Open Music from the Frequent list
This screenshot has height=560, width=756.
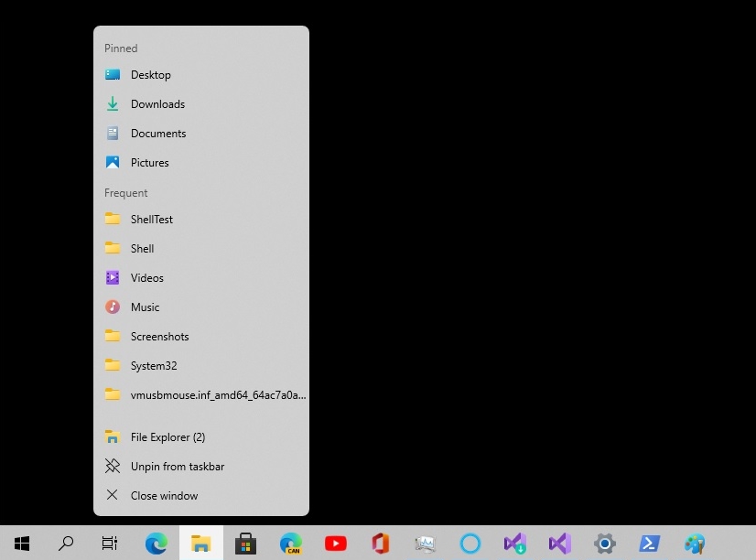pyautogui.click(x=201, y=307)
